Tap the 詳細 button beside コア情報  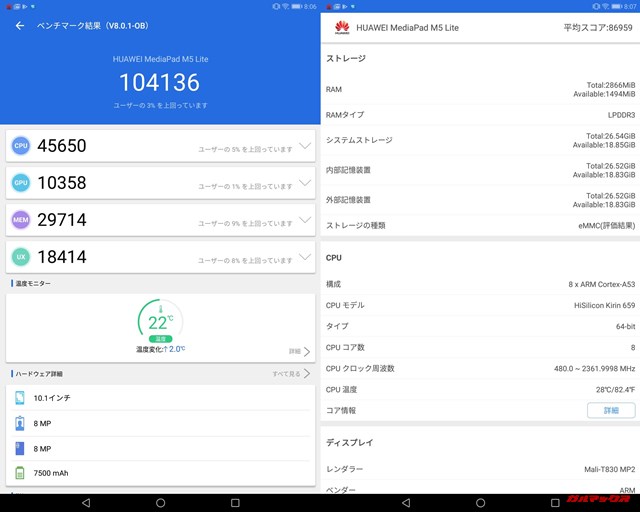click(611, 410)
